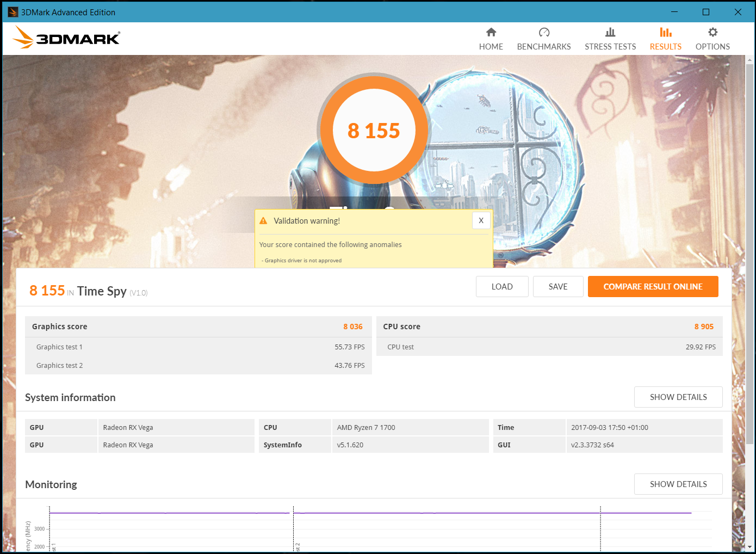This screenshot has width=756, height=554.
Task: Click the purple frequency line in chart
Action: coord(370,513)
